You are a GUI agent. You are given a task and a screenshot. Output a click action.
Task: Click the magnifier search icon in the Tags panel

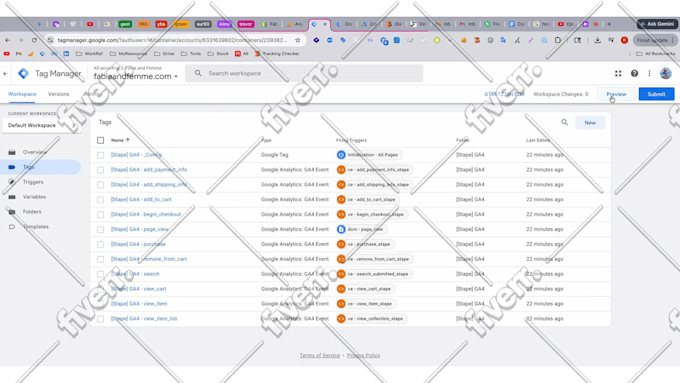click(x=565, y=122)
